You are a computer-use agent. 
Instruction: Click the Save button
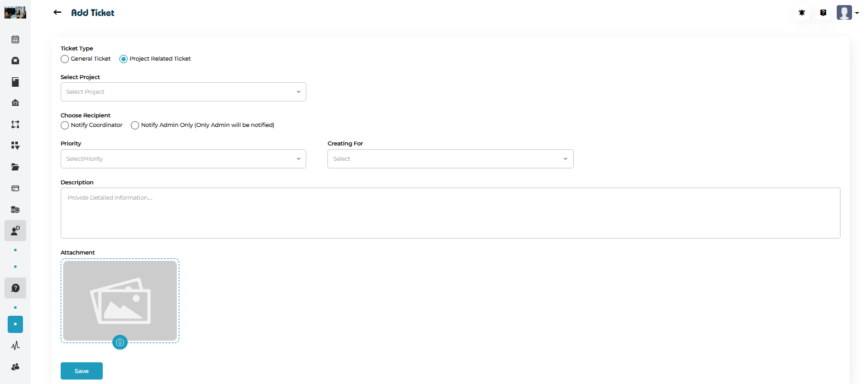click(x=82, y=371)
